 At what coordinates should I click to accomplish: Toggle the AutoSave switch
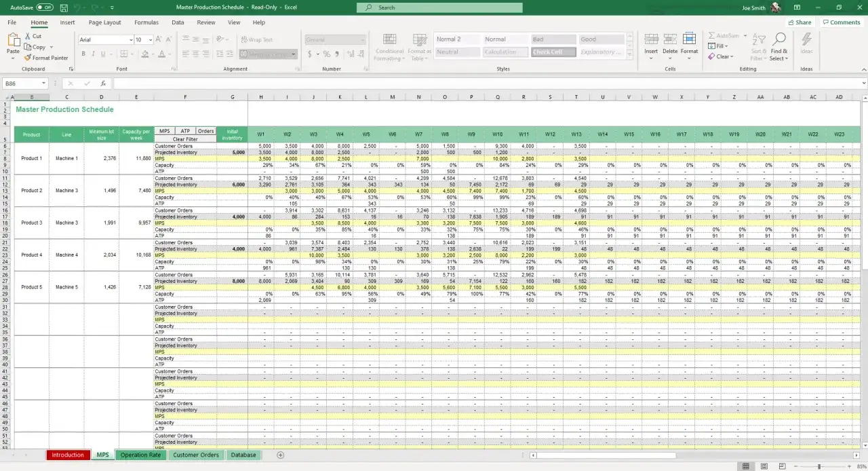click(x=44, y=7)
